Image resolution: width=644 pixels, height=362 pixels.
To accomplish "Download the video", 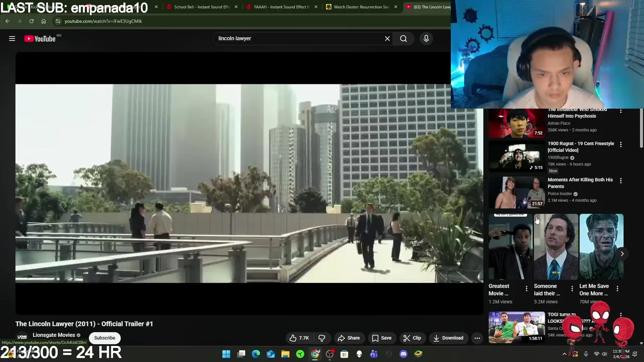I will coord(448,338).
